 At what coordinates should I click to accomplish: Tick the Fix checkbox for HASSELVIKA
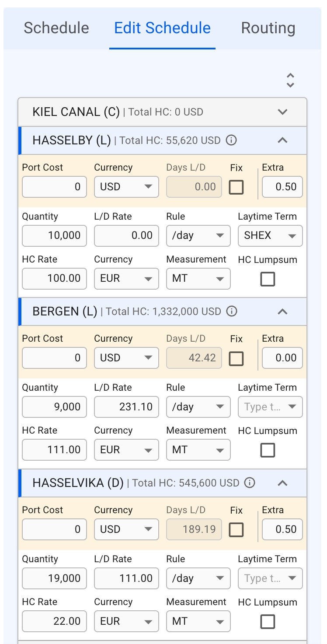237,530
